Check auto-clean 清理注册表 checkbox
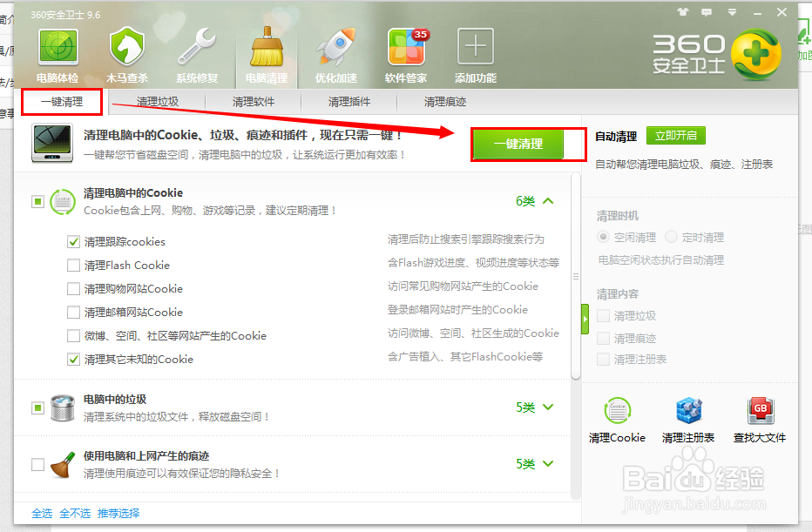 (x=603, y=359)
